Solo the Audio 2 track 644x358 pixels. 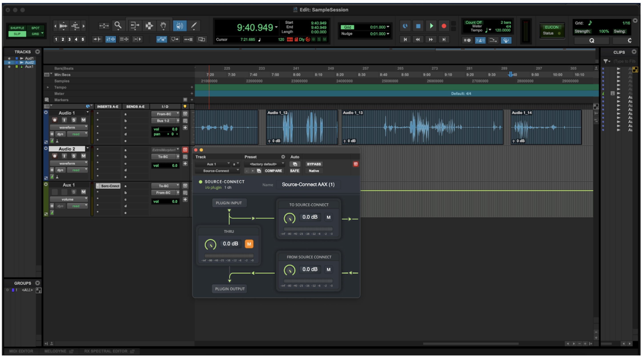74,156
